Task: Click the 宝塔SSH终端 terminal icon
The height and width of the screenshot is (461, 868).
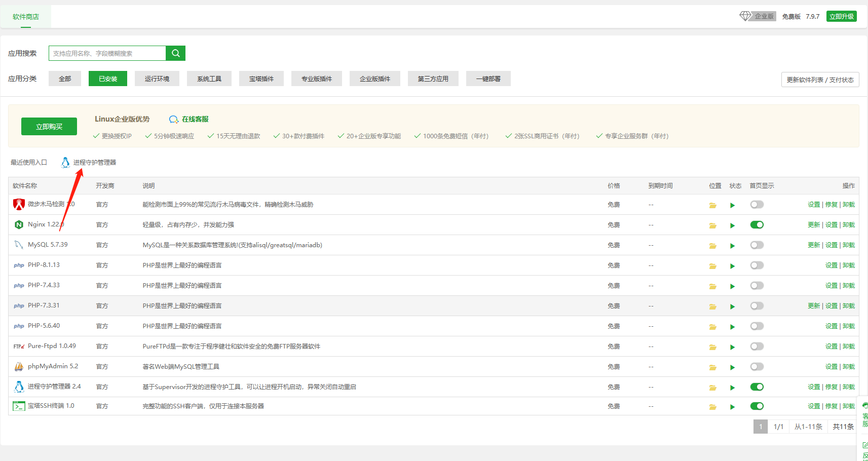Action: (19, 406)
